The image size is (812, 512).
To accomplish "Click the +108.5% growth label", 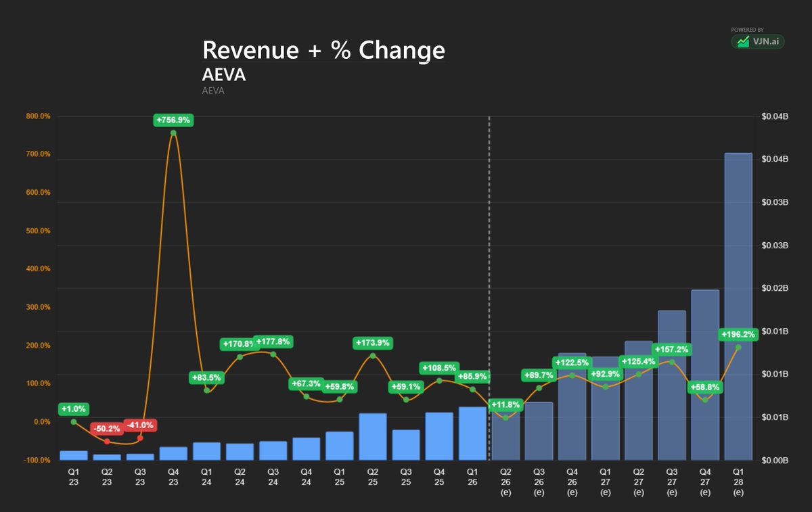I will coord(439,368).
